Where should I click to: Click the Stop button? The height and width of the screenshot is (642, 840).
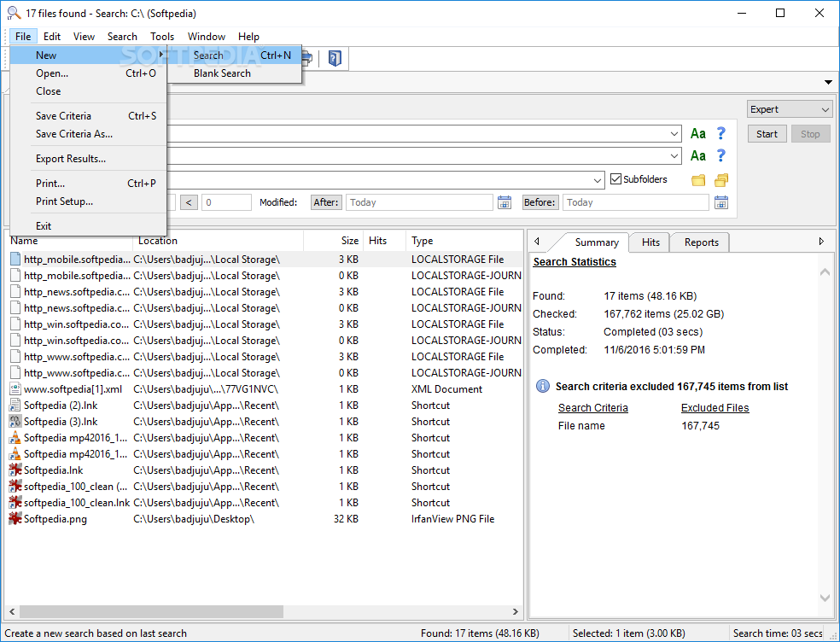(810, 134)
